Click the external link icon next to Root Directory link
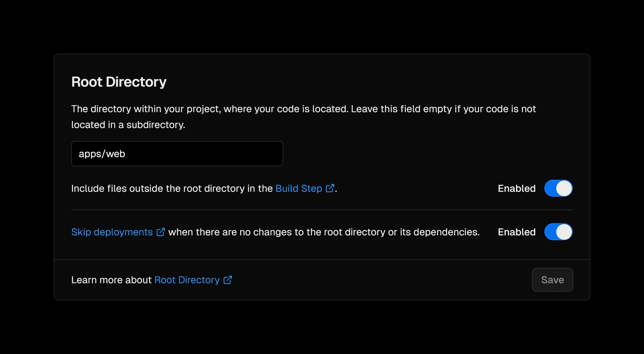The width and height of the screenshot is (644, 354). click(x=228, y=280)
